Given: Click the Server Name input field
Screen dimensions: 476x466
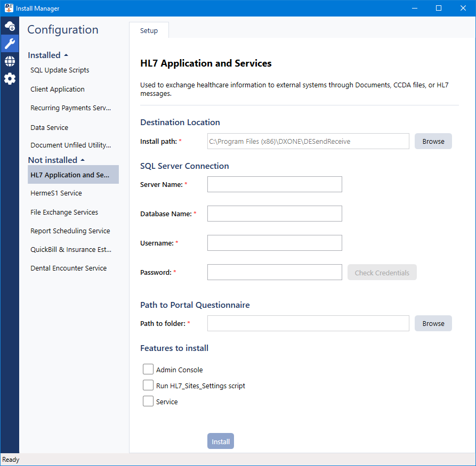Looking at the screenshot, I should click(x=275, y=184).
